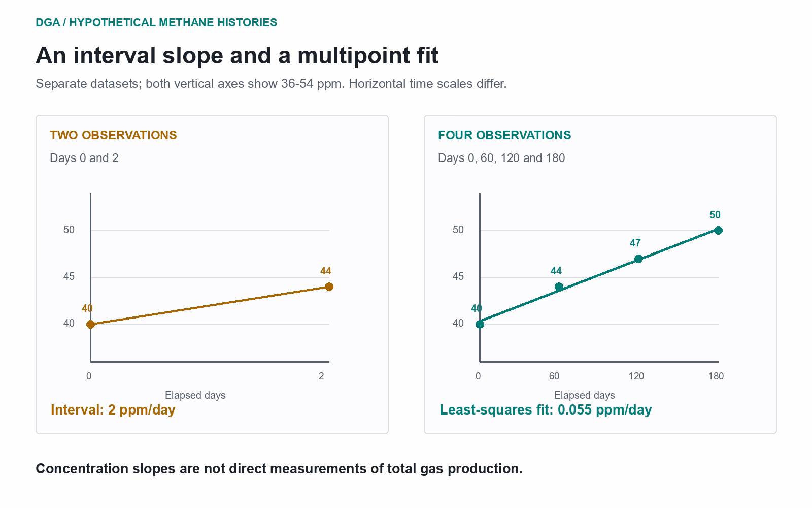Click the y-axis tick '50' in right chart
812x508 pixels.
(x=458, y=230)
